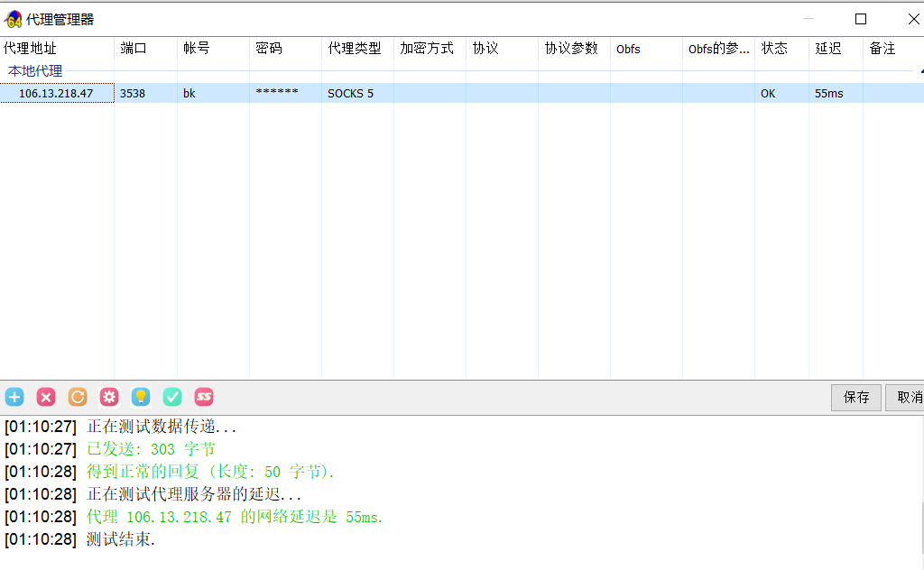Click the account cell bk
Image resolution: width=924 pixels, height=570 pixels.
189,94
